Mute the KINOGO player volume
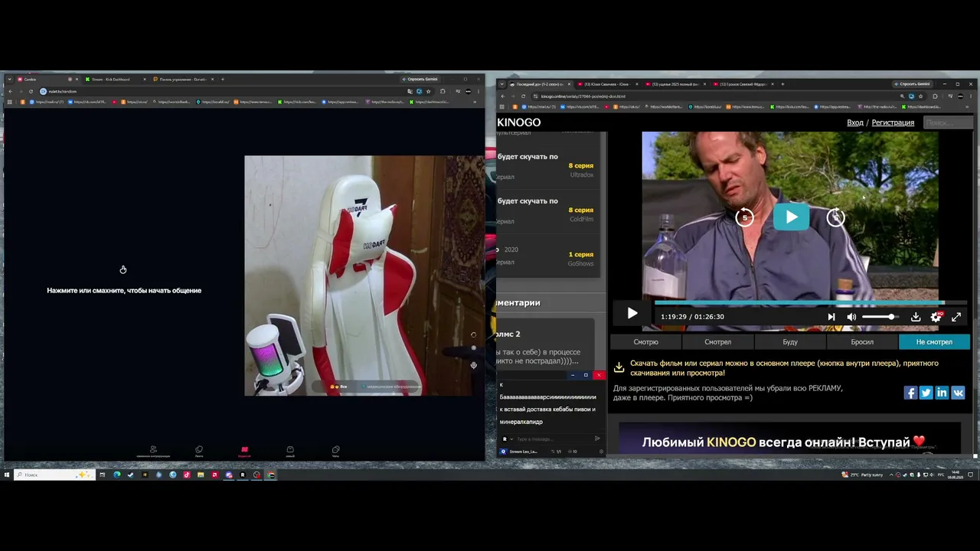The image size is (980, 551). 851,316
